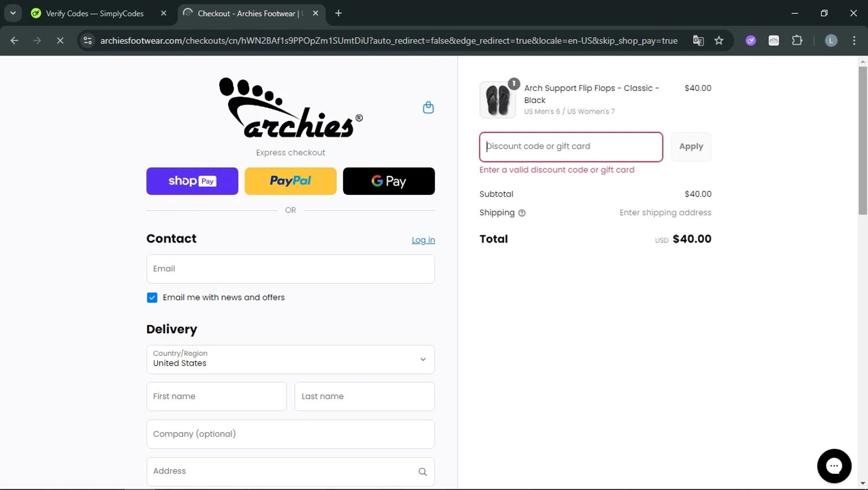Focus the Last name field
The image size is (868, 490).
[365, 396]
